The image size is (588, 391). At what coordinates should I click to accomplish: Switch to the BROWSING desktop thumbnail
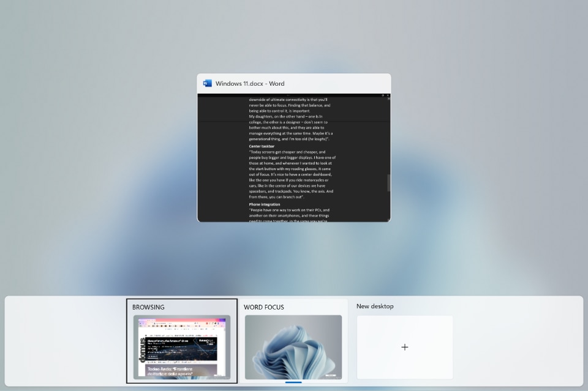[182, 347]
